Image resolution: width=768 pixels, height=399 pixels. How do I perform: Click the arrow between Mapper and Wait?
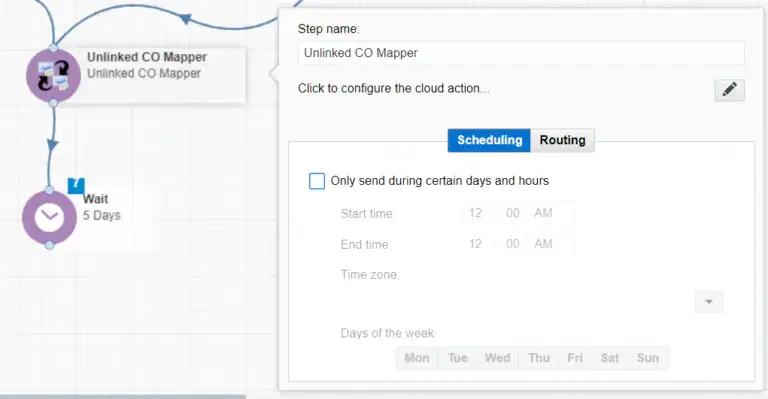[52, 144]
